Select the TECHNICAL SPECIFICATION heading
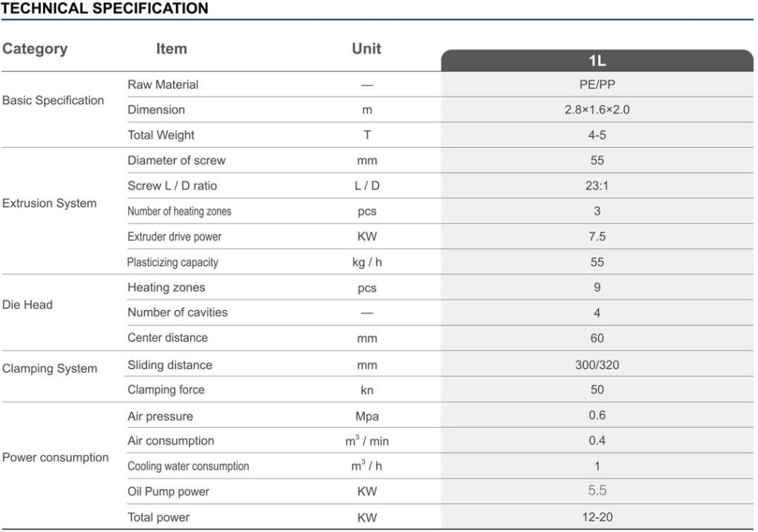This screenshot has width=758, height=532. pyautogui.click(x=105, y=9)
